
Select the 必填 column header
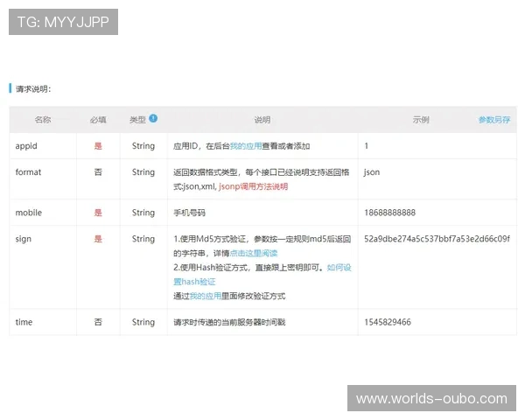click(98, 120)
